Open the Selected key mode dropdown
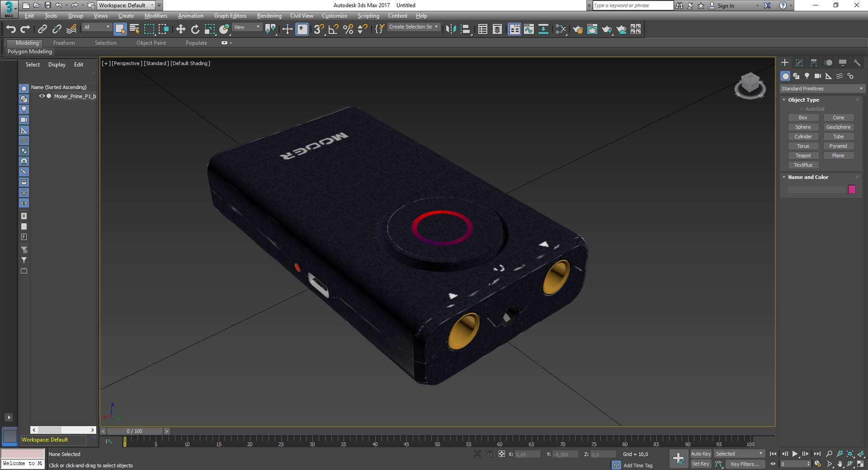Viewport: 868px width, 470px height. (x=739, y=454)
